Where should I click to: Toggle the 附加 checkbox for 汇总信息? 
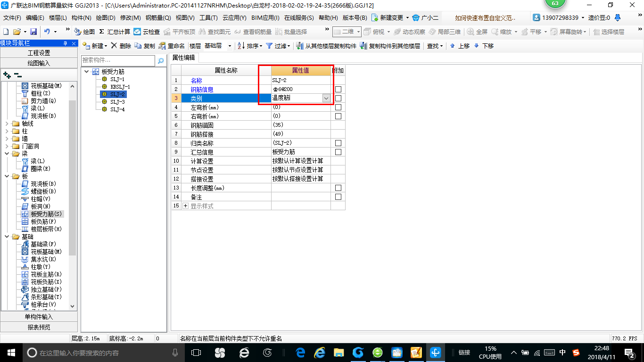(x=338, y=152)
